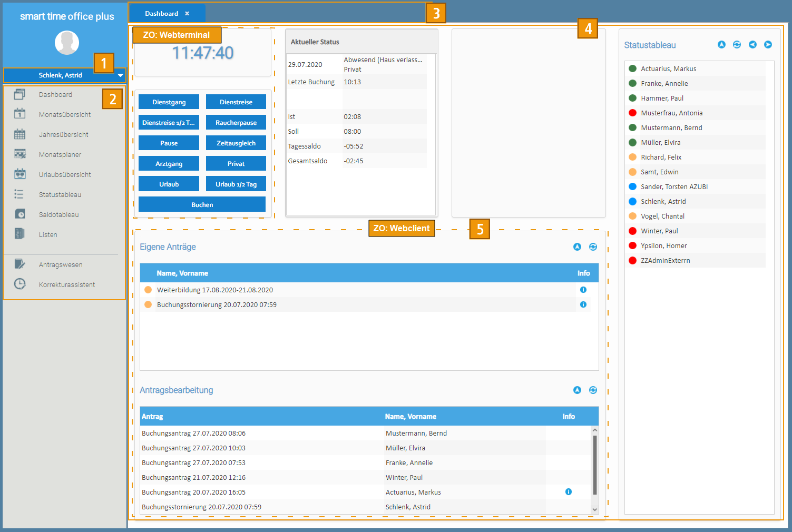Collapse the Eigene Anträge section

(x=577, y=247)
